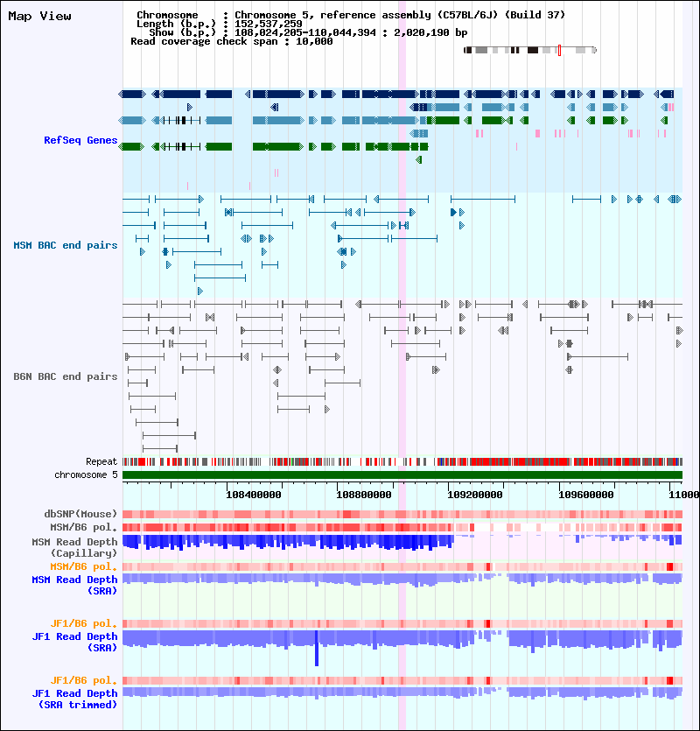This screenshot has height=731, width=700.
Task: Click the Read coverage check span text
Action: click(x=232, y=41)
